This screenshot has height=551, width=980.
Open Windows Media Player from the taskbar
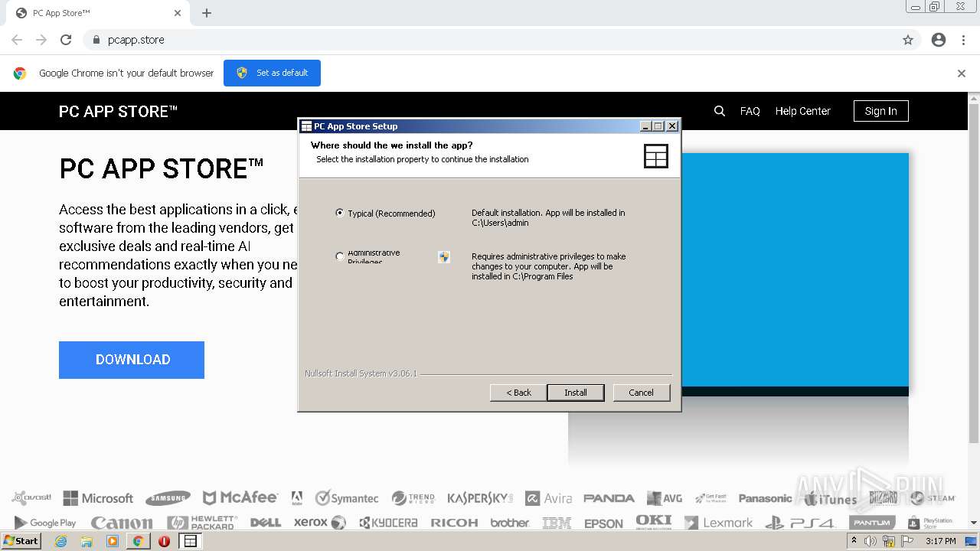[113, 541]
